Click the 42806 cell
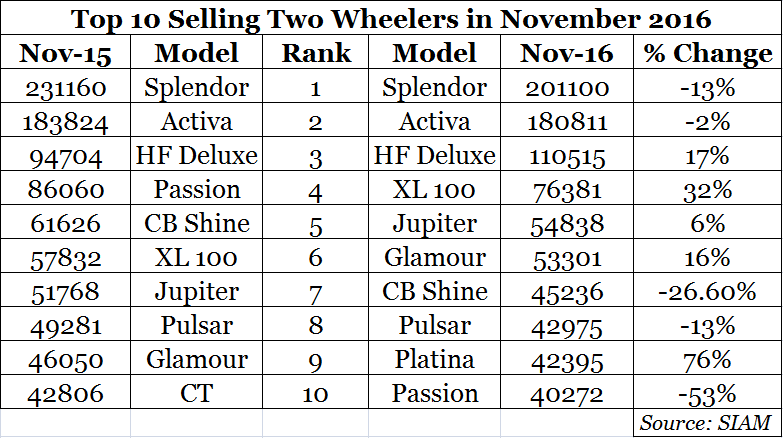Viewport: 783px width, 438px height. pos(66,393)
